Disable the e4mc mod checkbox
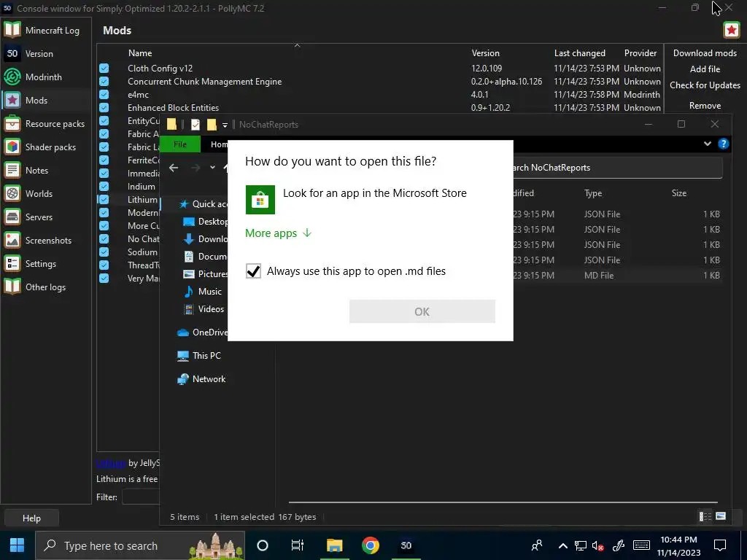 pyautogui.click(x=104, y=94)
